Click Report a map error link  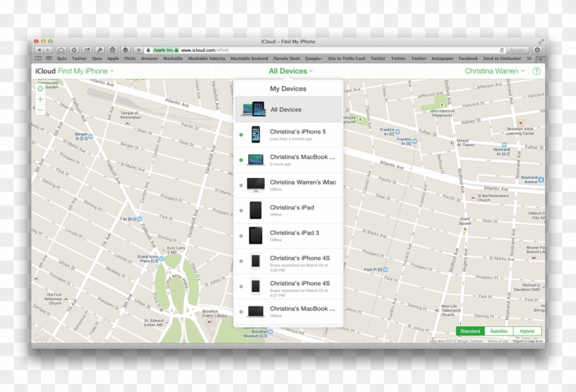tap(527, 341)
